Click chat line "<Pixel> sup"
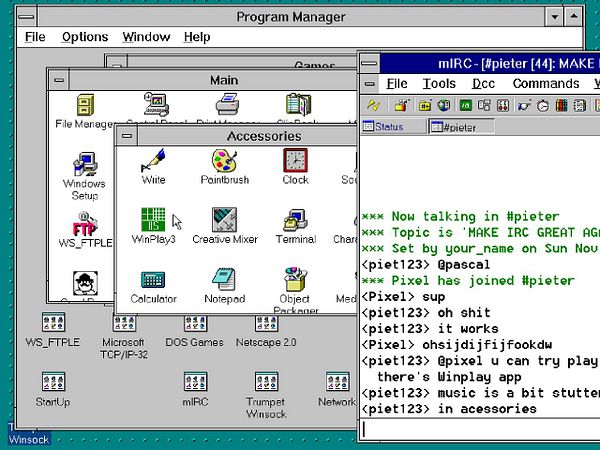Viewport: 600px width, 450px height. click(403, 297)
